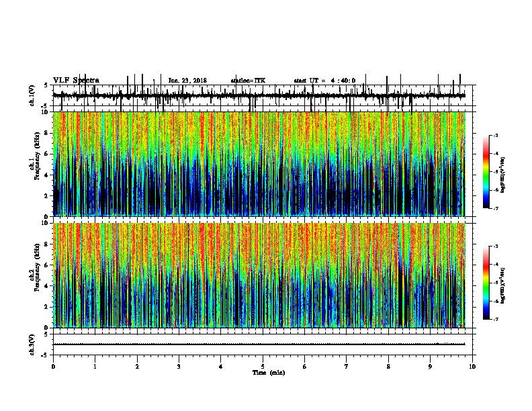Click the "-3" label on ch.1 colorbar

[x=495, y=135]
